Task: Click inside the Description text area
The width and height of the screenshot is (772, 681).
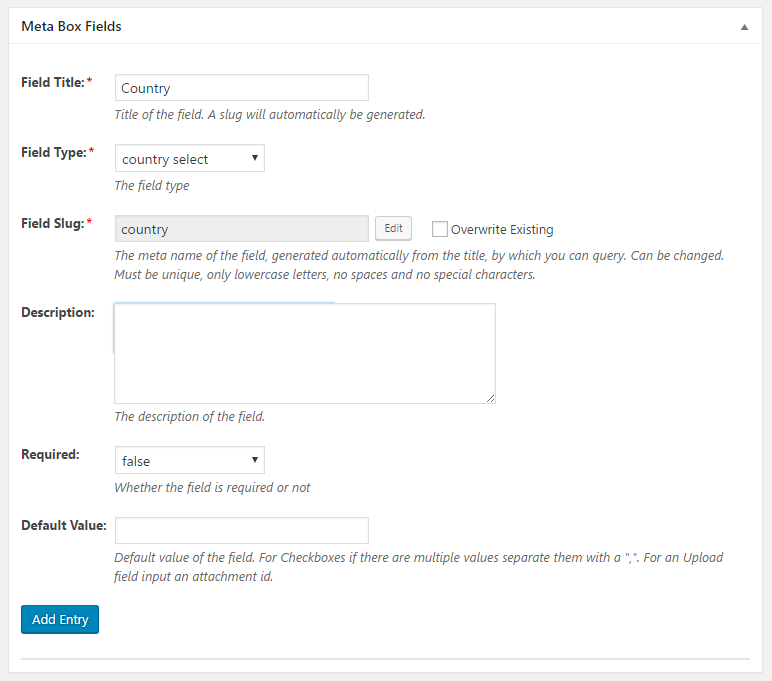Action: 304,353
